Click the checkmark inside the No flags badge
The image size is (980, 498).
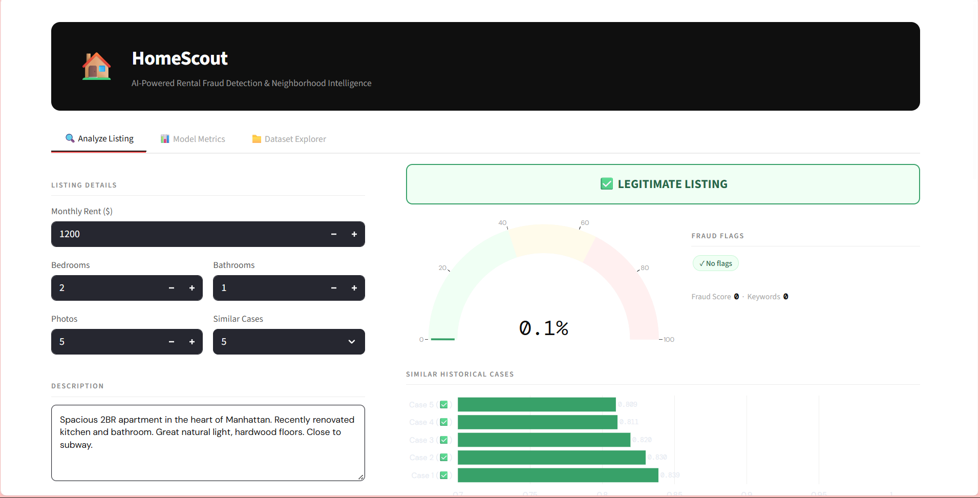coord(702,263)
